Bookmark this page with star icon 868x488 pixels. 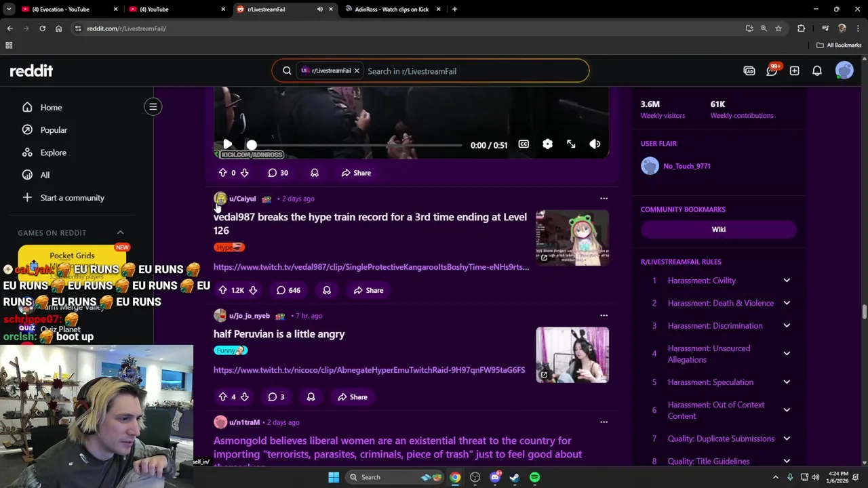[778, 28]
